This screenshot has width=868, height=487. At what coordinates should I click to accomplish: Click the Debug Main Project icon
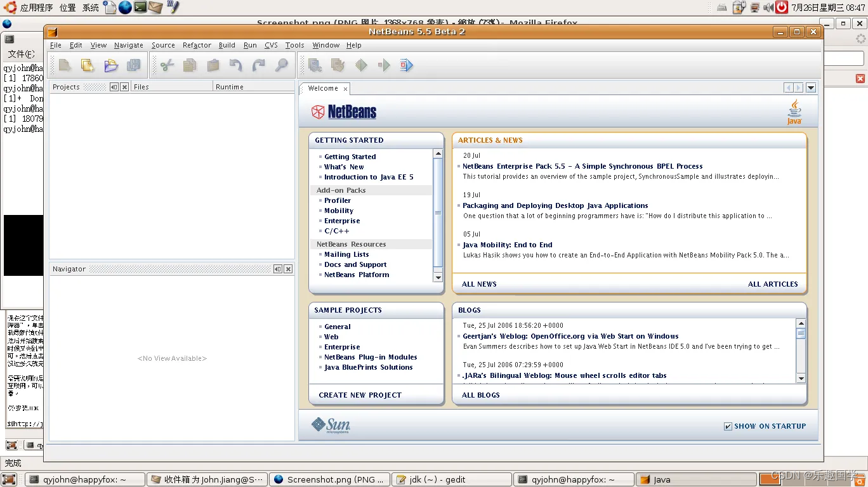(x=406, y=65)
